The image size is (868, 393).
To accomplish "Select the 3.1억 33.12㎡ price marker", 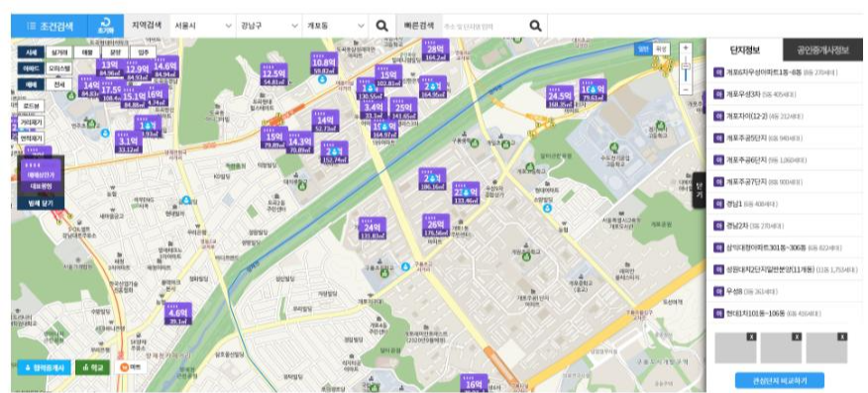I will coord(129,144).
